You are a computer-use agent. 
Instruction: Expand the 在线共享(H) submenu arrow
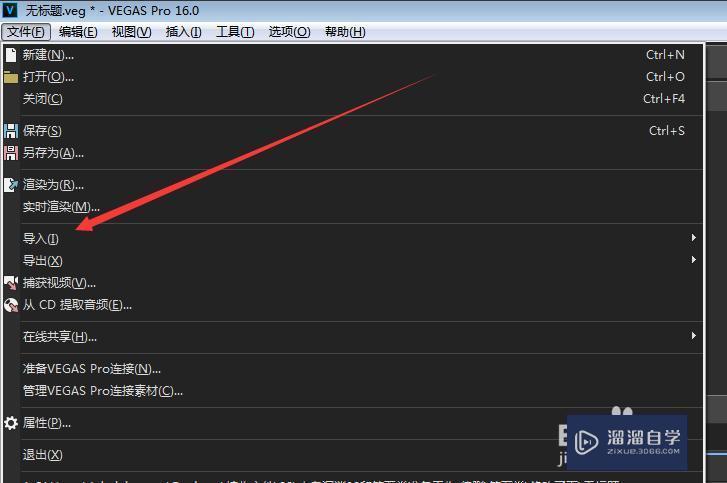(694, 336)
